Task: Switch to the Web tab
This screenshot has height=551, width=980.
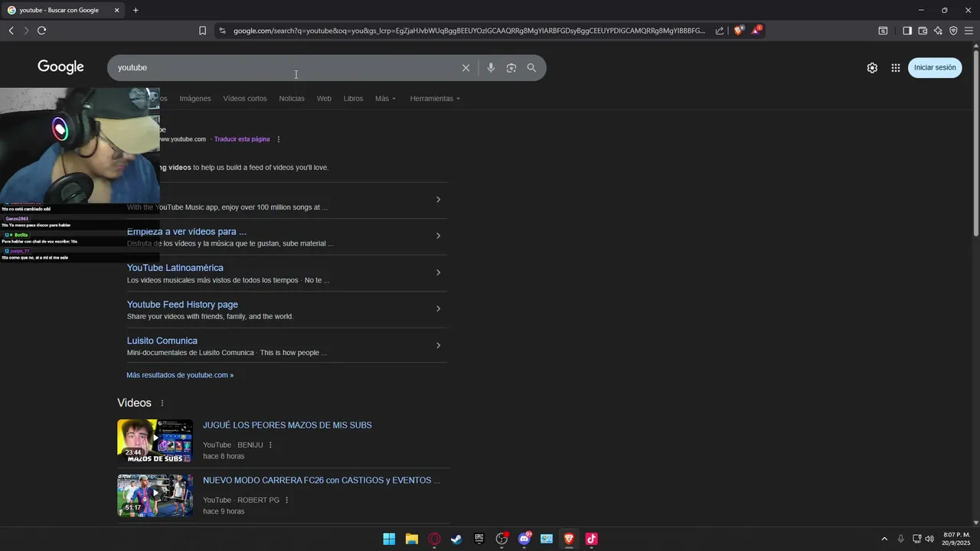Action: coord(324,99)
